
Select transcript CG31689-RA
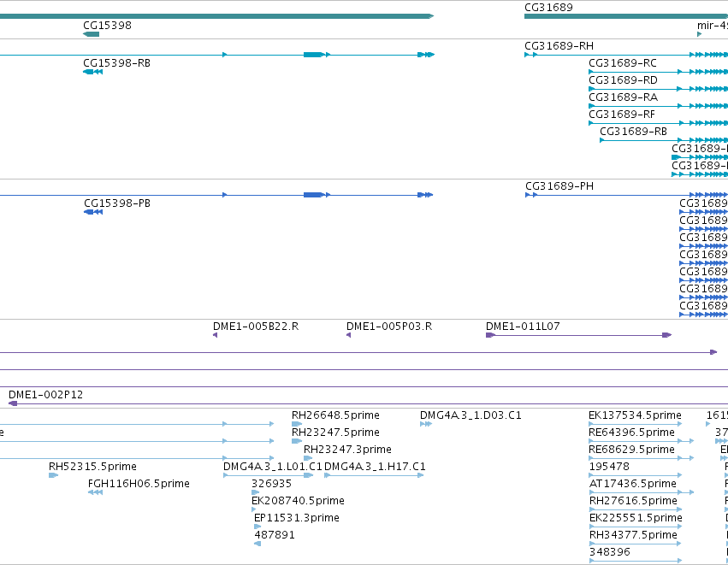pos(623,97)
